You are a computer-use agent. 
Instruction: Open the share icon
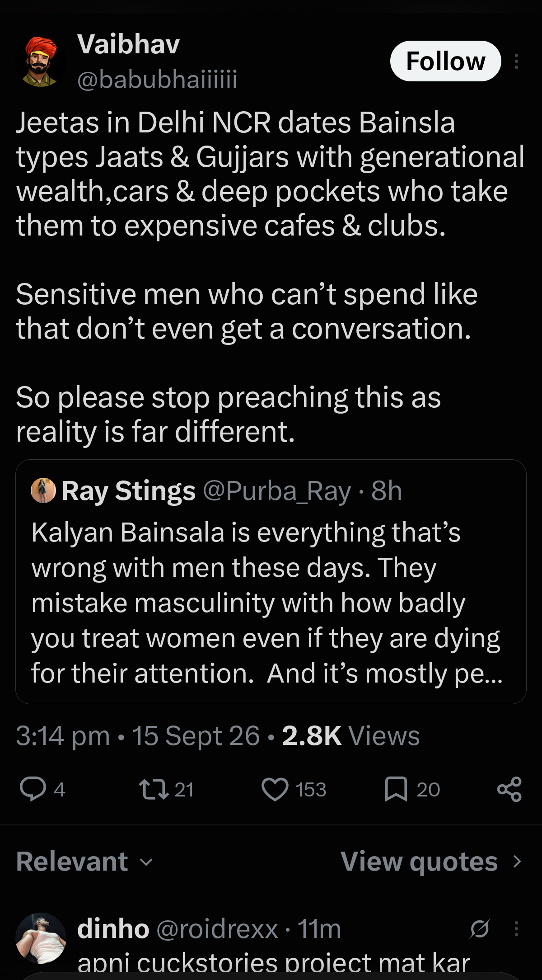click(509, 789)
